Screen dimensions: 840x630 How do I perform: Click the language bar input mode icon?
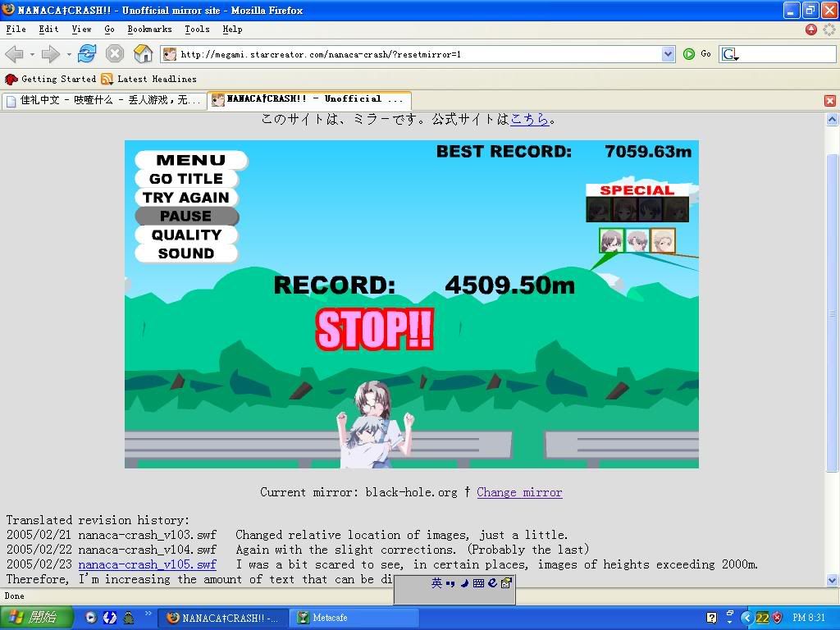pos(436,583)
